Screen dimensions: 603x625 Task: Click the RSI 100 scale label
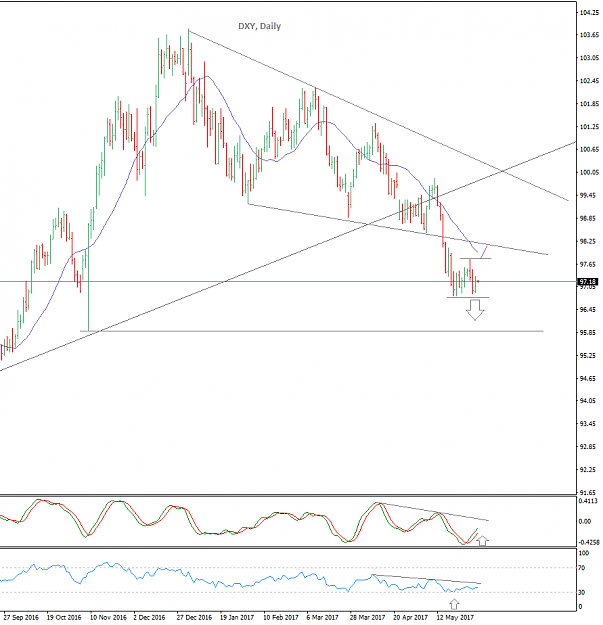584,553
